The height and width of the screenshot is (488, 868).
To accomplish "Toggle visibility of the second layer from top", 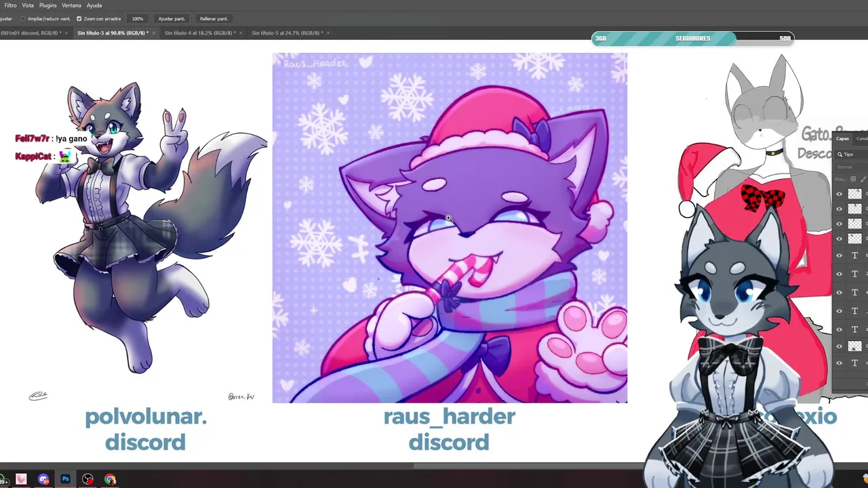I will point(839,209).
